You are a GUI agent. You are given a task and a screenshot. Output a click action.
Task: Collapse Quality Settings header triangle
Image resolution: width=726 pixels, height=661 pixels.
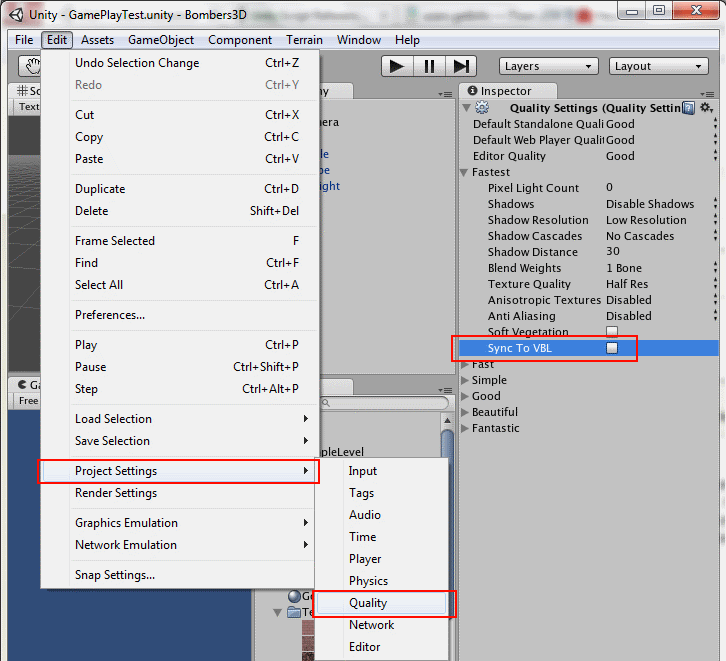pyautogui.click(x=467, y=108)
